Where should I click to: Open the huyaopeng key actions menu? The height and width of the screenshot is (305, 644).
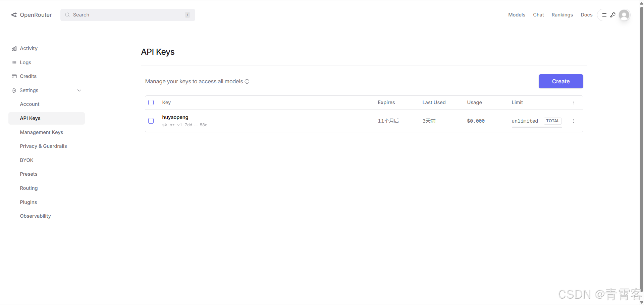point(574,121)
